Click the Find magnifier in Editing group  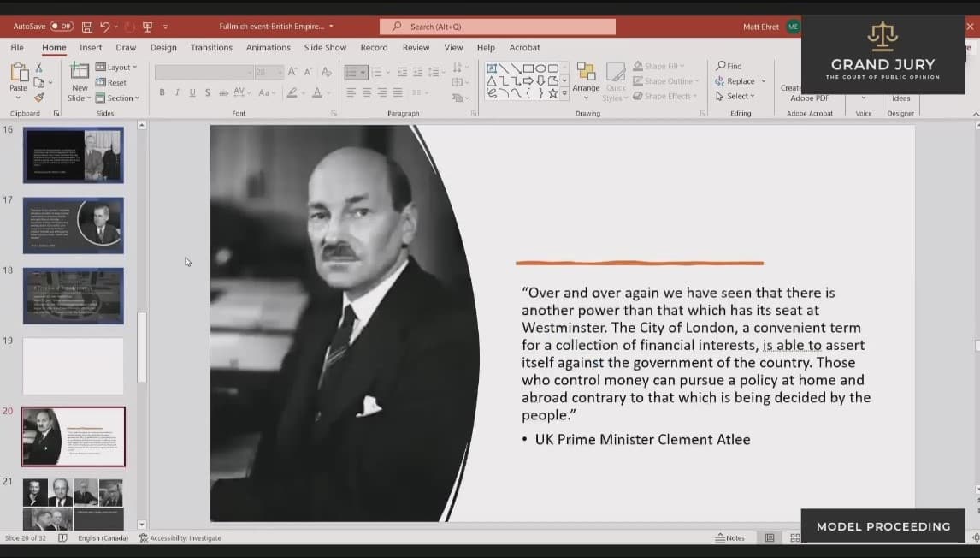click(729, 66)
